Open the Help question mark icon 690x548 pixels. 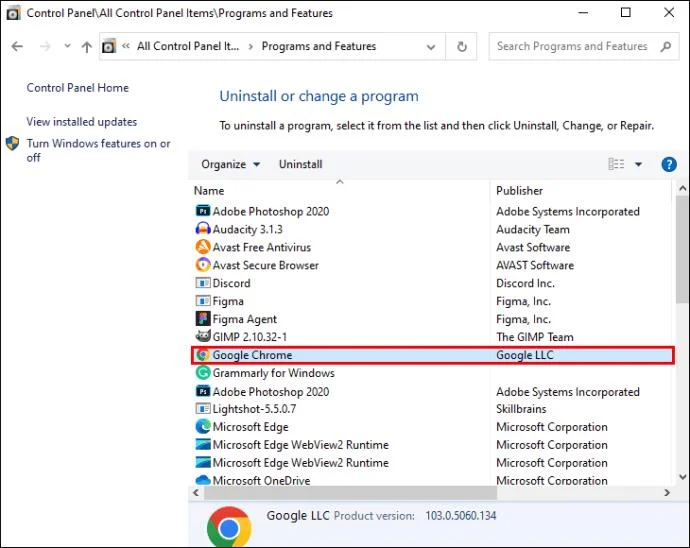click(669, 165)
